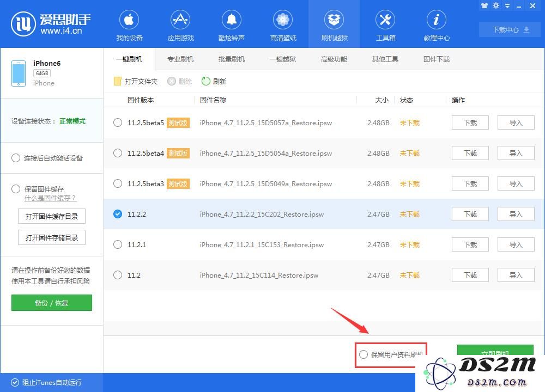This screenshot has height=392, width=545.
Task: Select firmware 11.2.5beta5 radio button
Action: tap(118, 122)
